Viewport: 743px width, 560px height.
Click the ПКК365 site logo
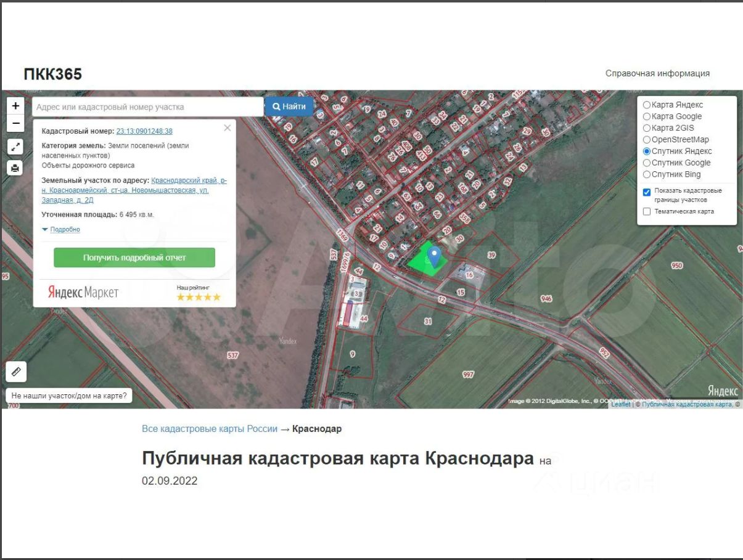point(53,75)
